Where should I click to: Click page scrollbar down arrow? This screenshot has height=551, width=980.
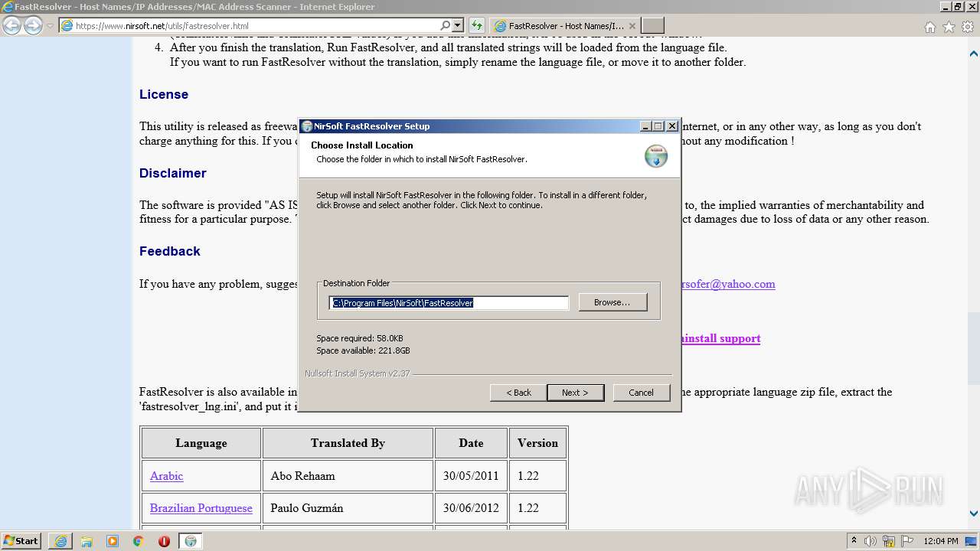pyautogui.click(x=974, y=514)
